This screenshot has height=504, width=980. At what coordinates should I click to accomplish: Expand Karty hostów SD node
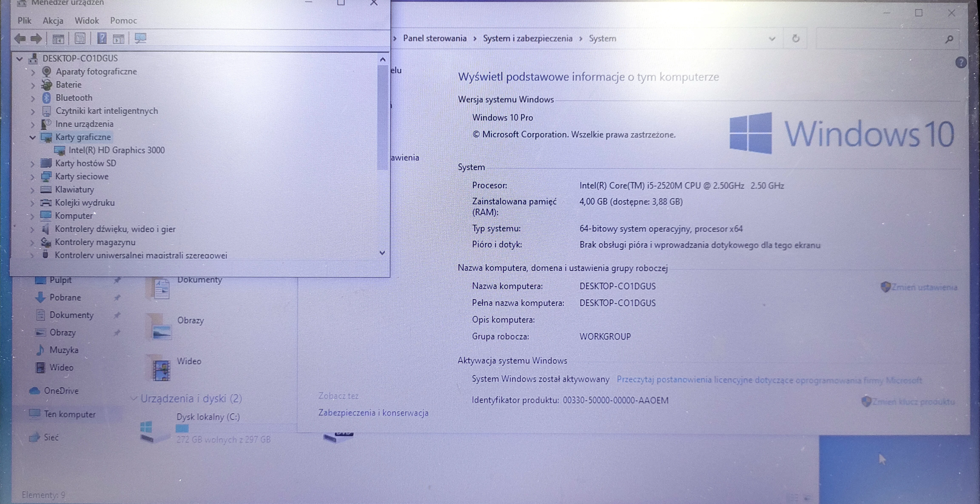(33, 164)
